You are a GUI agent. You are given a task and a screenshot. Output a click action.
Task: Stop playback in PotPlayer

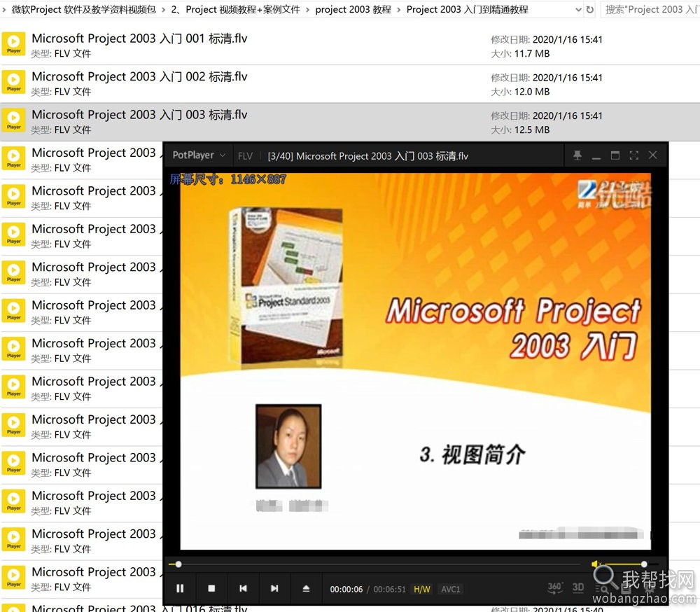[x=211, y=588]
